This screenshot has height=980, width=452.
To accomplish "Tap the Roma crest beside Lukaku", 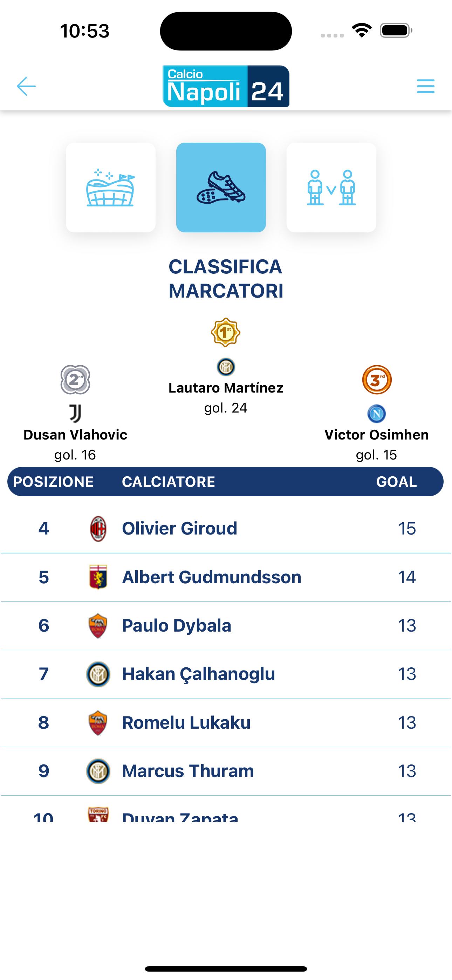I will click(98, 722).
